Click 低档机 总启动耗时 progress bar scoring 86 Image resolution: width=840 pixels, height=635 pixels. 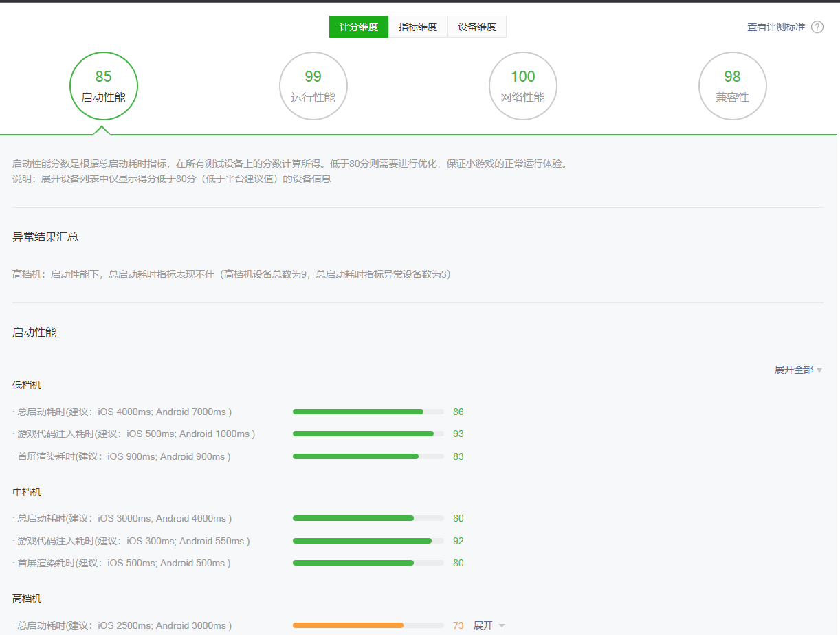[368, 412]
